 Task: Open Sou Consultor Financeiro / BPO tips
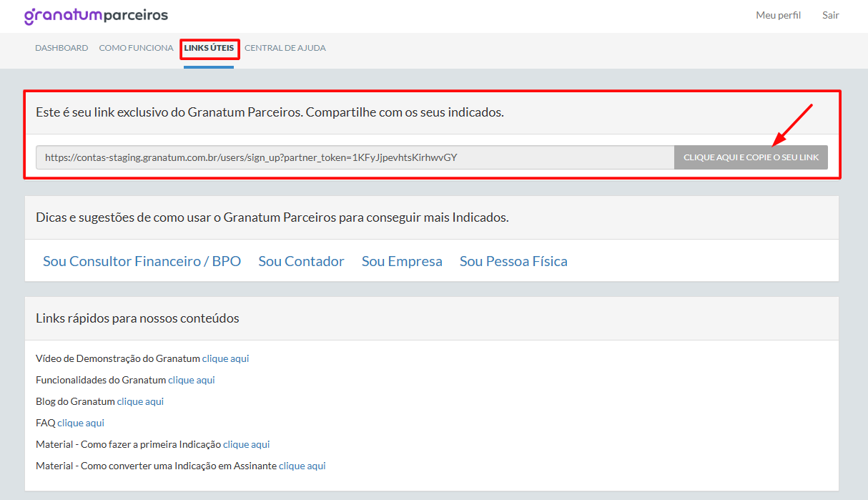click(x=142, y=261)
